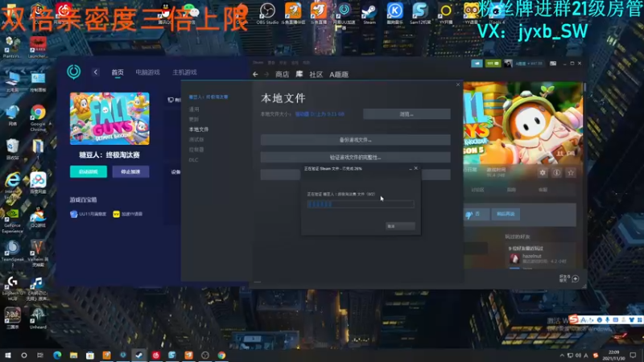
Task: Click the 备份游戏文件 button
Action: (x=355, y=140)
